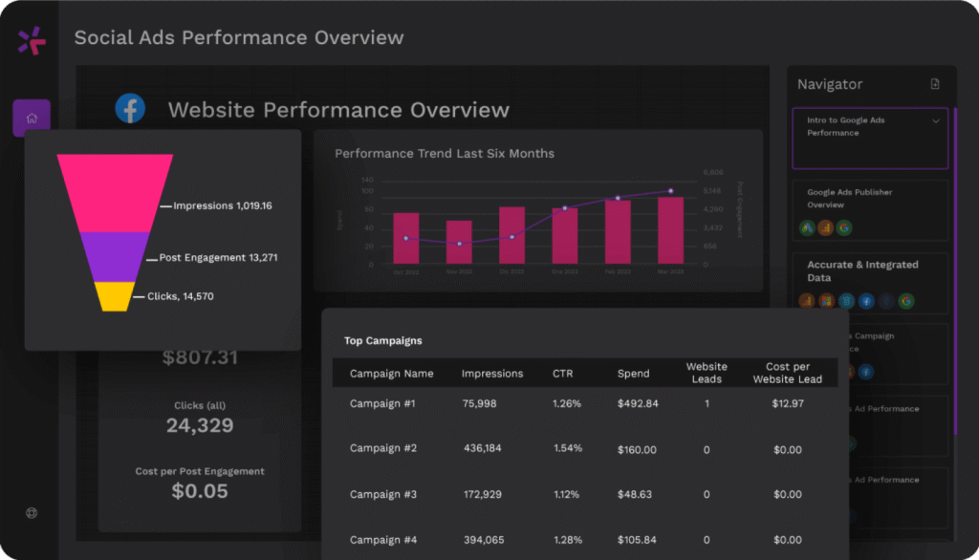Click the Mar 2023 bar in trend chart
This screenshot has height=560, width=979.
tap(670, 231)
